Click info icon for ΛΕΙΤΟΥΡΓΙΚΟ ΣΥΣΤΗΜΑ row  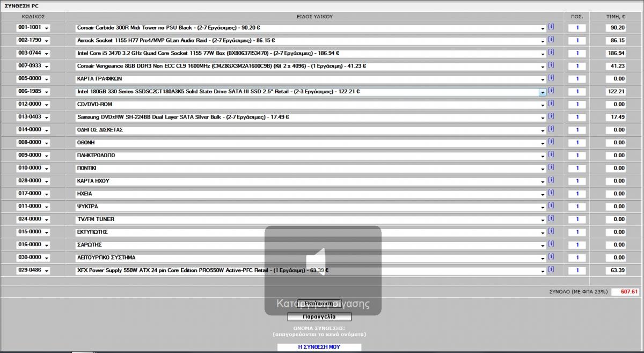click(x=551, y=256)
